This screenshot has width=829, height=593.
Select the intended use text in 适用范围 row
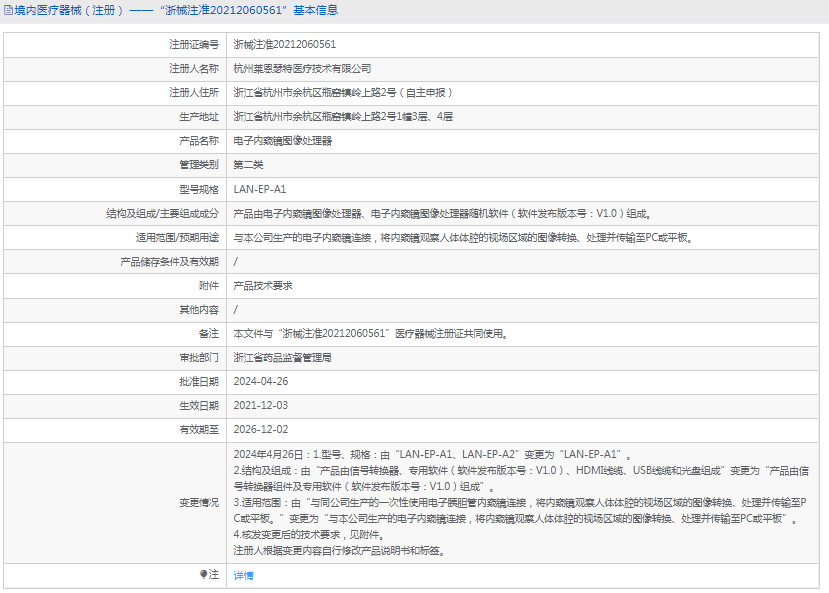pyautogui.click(x=463, y=238)
